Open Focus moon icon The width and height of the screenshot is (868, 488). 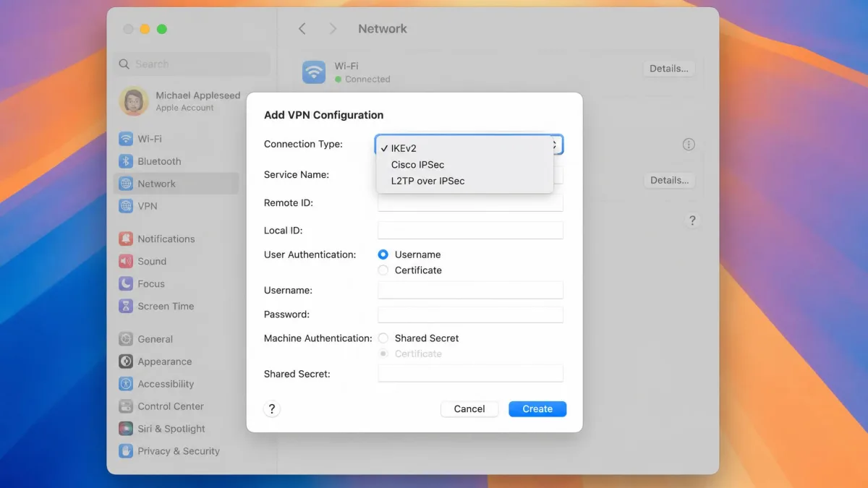pos(126,283)
